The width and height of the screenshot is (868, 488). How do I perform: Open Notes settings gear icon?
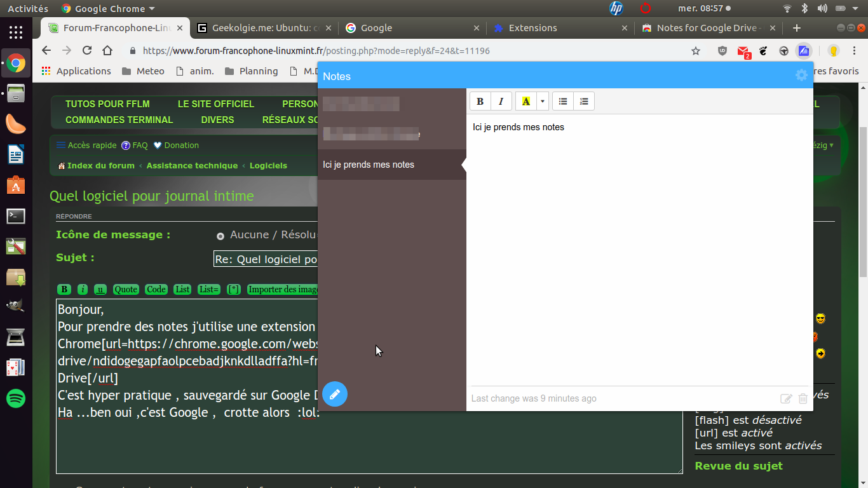point(801,76)
